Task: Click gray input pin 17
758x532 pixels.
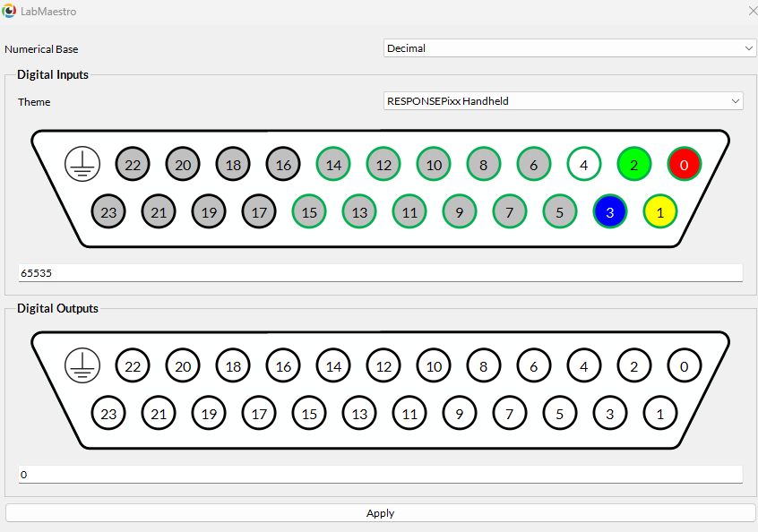Action: coord(259,212)
